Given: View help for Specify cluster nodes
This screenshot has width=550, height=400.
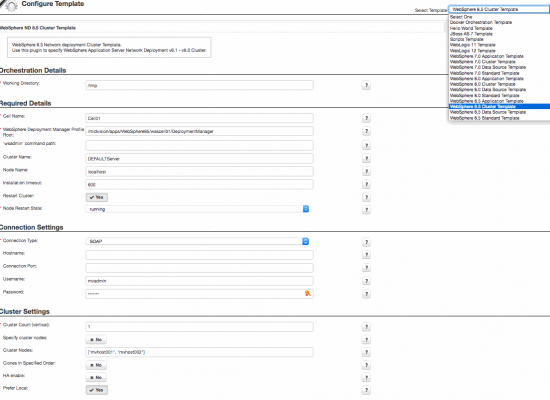Looking at the screenshot, I should coord(366,340).
